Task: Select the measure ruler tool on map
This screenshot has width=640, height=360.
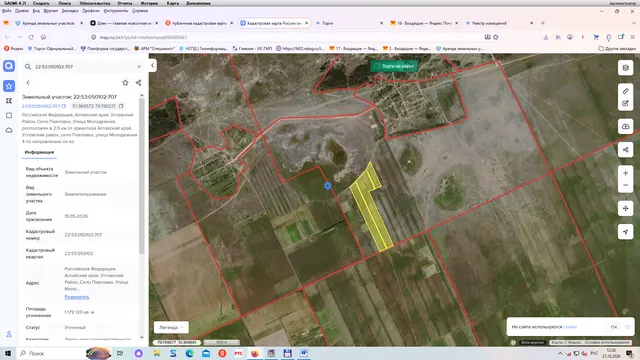Action: 625,91
